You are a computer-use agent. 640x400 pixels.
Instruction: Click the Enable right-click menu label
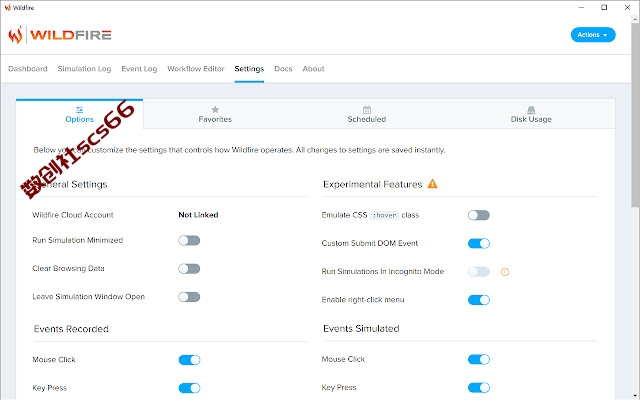(363, 300)
